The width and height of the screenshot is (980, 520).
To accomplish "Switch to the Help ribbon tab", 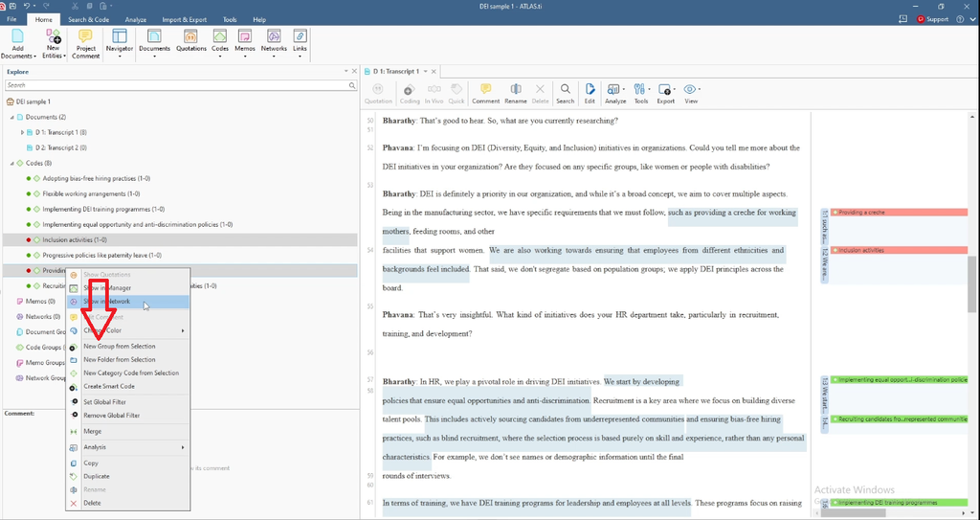I will click(259, 19).
